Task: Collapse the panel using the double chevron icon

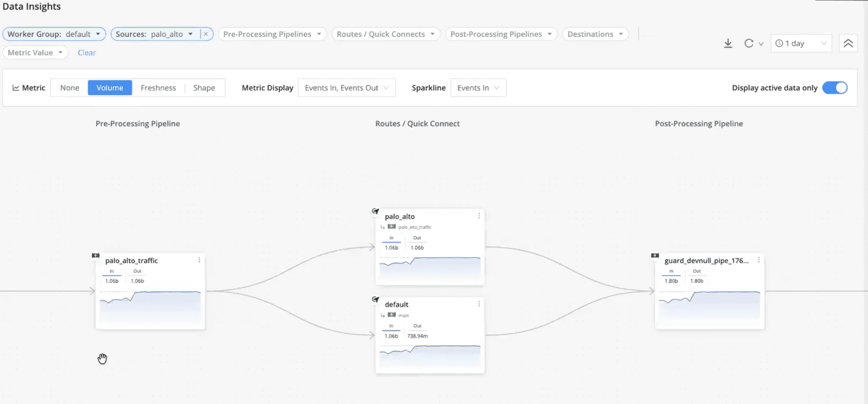Action: tap(848, 43)
